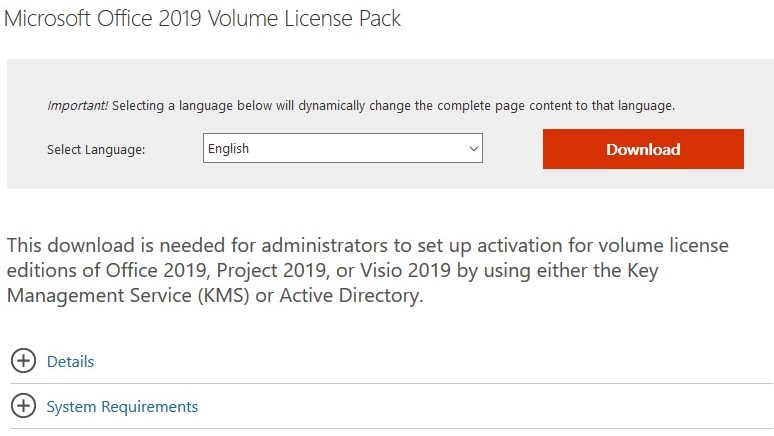The height and width of the screenshot is (436, 774).
Task: Open the Select Language combo box
Action: [343, 148]
